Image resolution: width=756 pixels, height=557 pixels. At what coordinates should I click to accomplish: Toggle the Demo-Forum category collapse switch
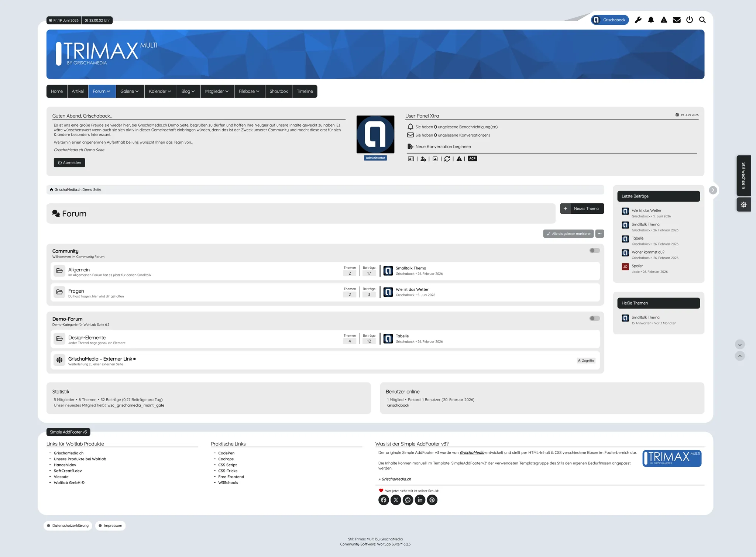pos(594,319)
